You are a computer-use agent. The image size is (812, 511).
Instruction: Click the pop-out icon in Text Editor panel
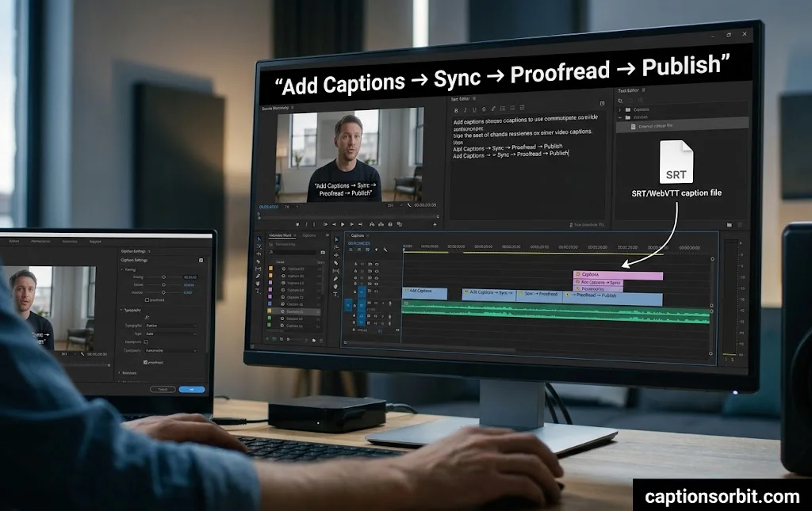click(x=603, y=103)
